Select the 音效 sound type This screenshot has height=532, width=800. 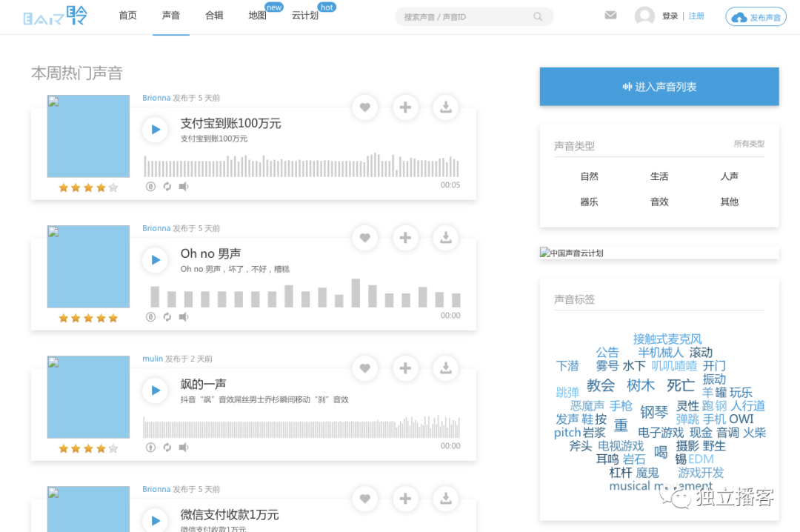pyautogui.click(x=659, y=202)
